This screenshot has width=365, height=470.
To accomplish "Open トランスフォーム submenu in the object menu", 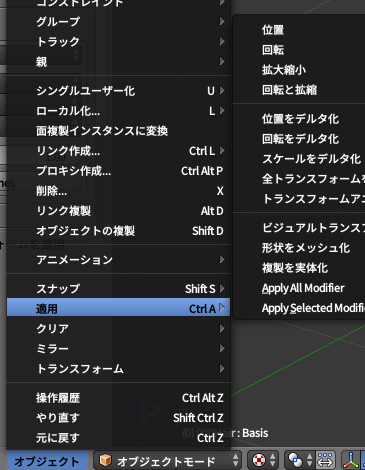I will [x=118, y=368].
